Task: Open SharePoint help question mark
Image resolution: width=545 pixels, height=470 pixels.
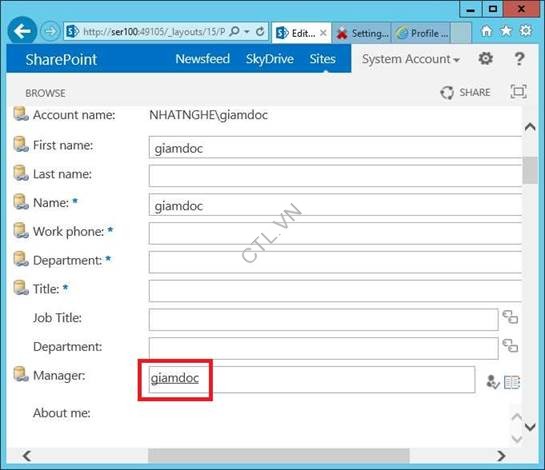Action: (x=519, y=59)
